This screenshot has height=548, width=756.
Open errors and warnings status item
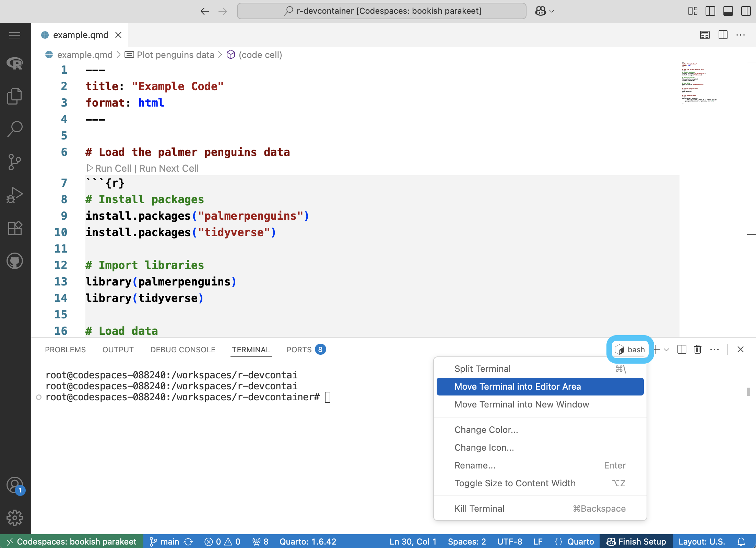pyautogui.click(x=222, y=541)
